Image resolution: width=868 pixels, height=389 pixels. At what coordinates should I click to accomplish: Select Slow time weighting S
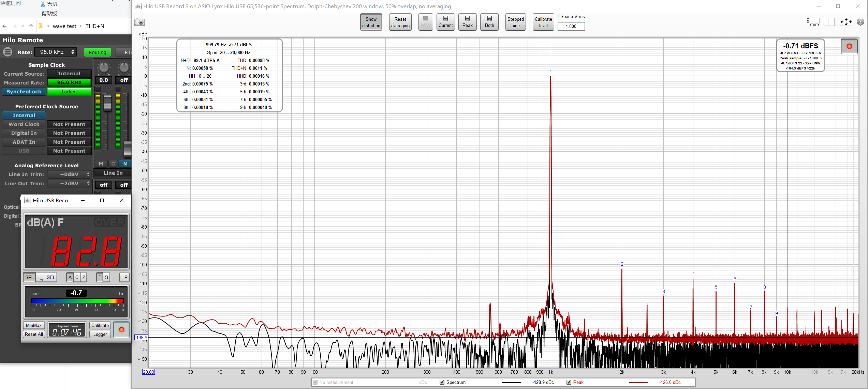(106, 277)
